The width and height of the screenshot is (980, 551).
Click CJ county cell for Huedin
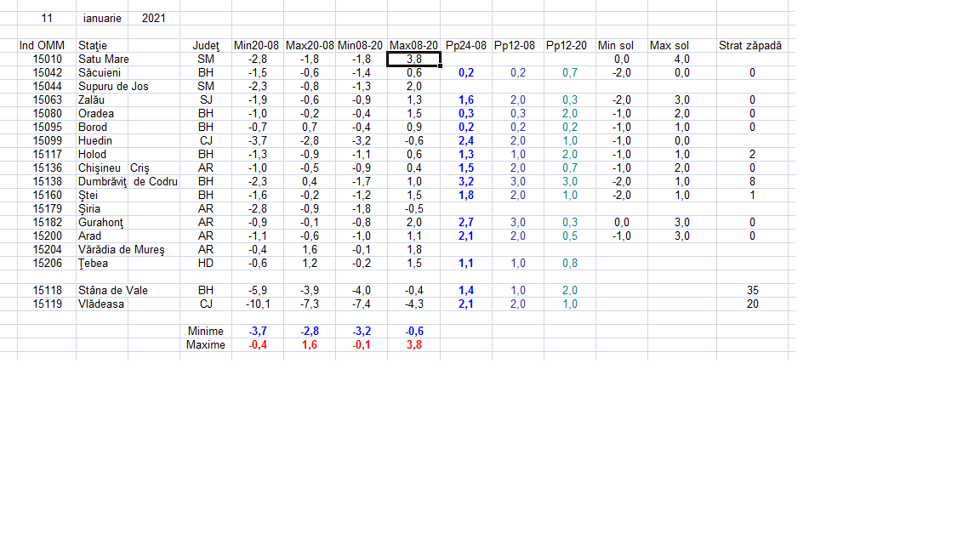pos(206,140)
